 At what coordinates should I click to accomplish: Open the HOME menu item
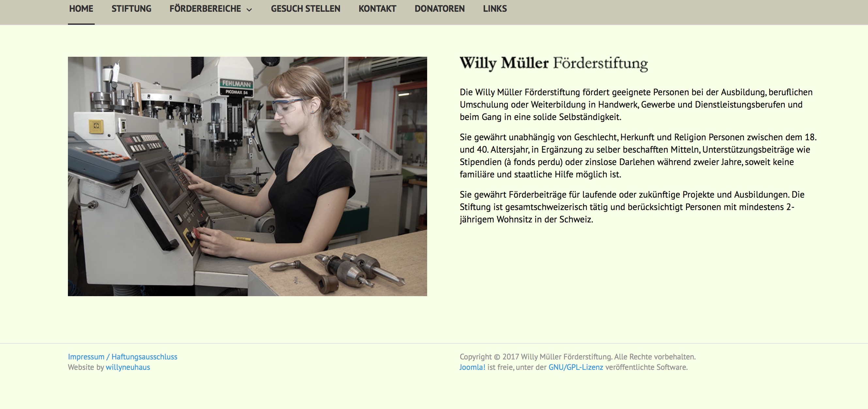point(81,9)
